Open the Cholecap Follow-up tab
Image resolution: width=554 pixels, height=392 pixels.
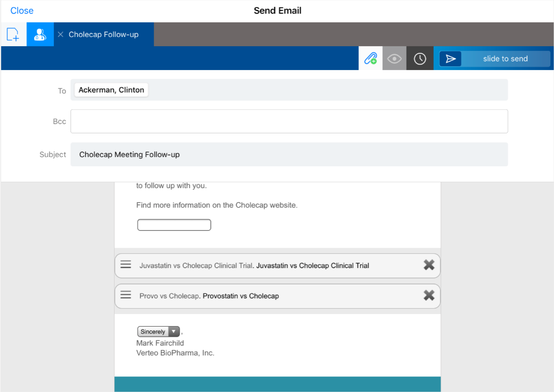pos(104,34)
